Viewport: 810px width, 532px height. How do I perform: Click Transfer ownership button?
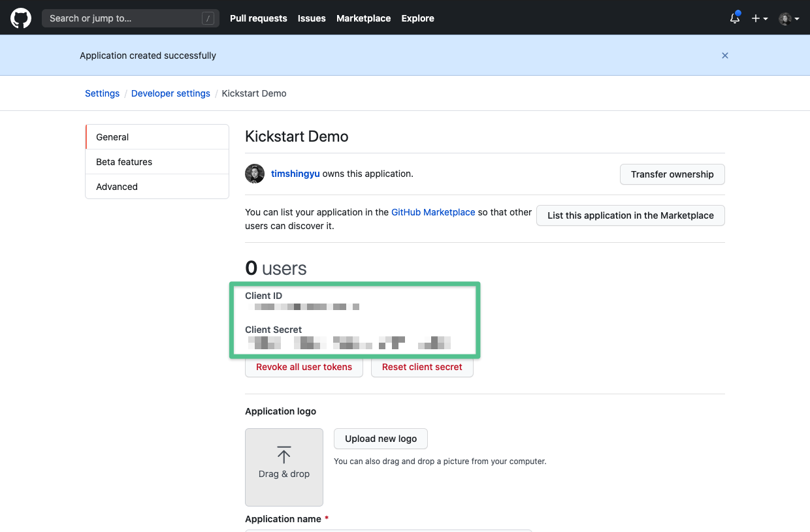pyautogui.click(x=672, y=174)
